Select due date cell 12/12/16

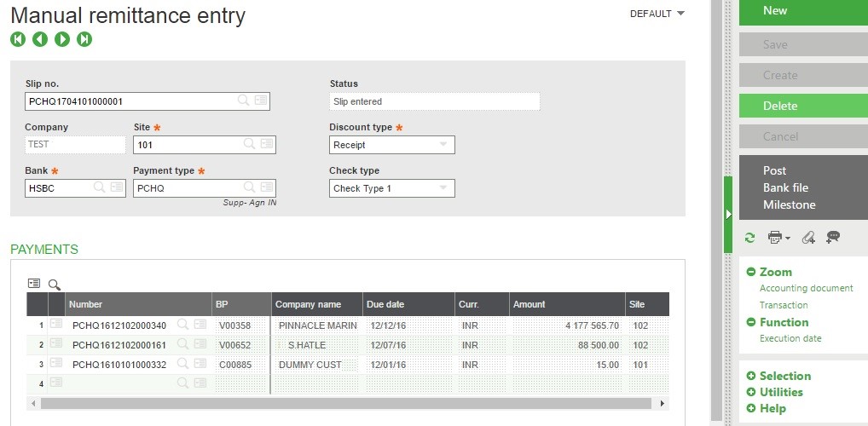[409, 325]
